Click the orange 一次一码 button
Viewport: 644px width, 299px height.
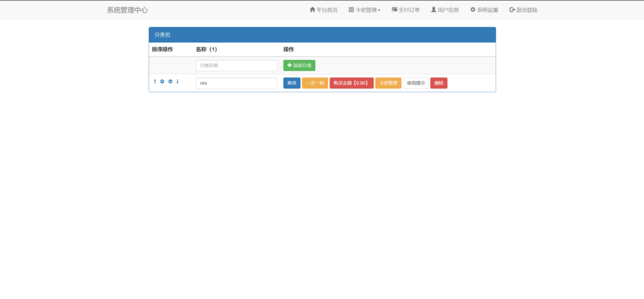click(x=314, y=83)
